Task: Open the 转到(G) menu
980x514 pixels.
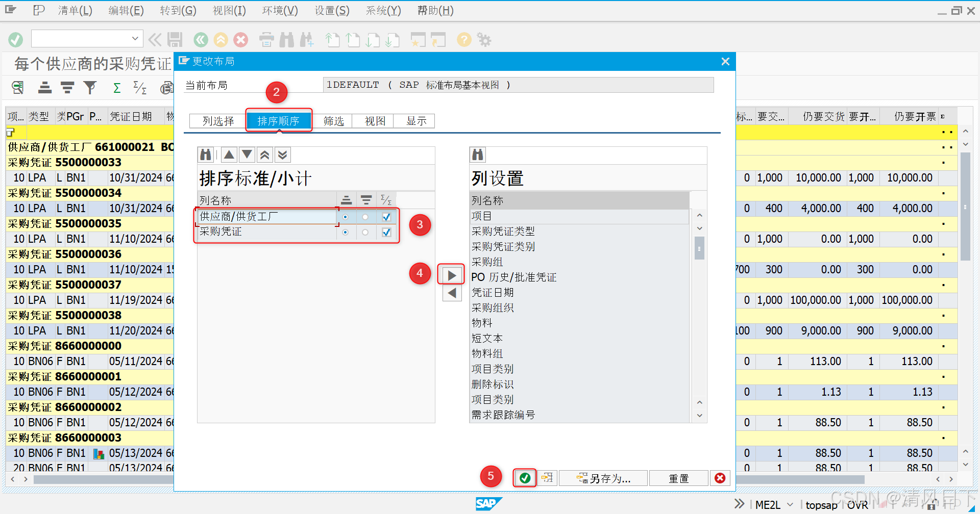Action: (178, 11)
